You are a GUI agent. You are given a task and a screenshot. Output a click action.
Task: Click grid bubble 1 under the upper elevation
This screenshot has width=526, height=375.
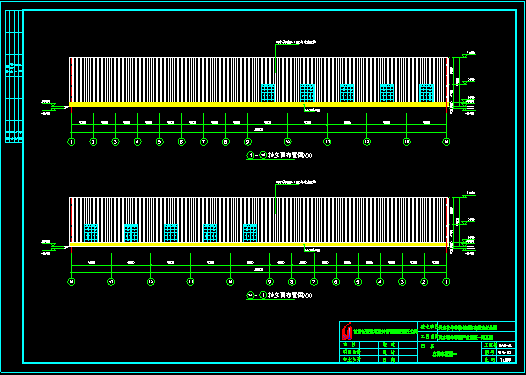71,142
